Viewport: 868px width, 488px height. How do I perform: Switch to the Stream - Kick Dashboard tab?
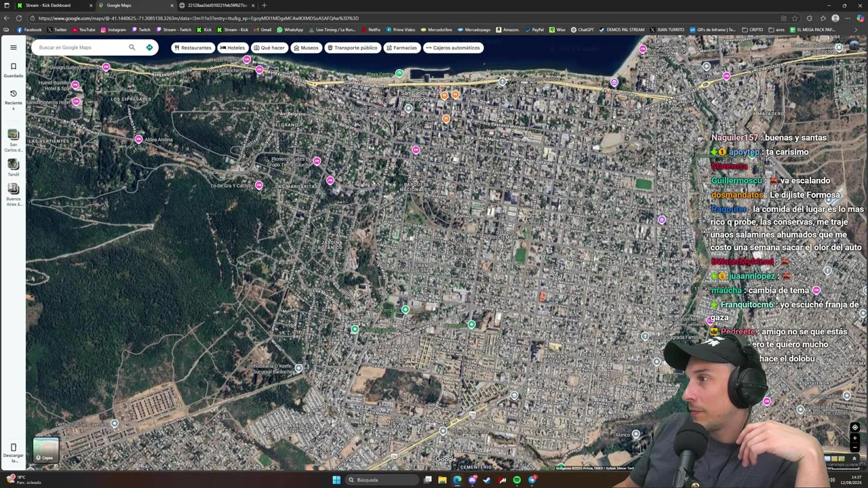pos(53,5)
